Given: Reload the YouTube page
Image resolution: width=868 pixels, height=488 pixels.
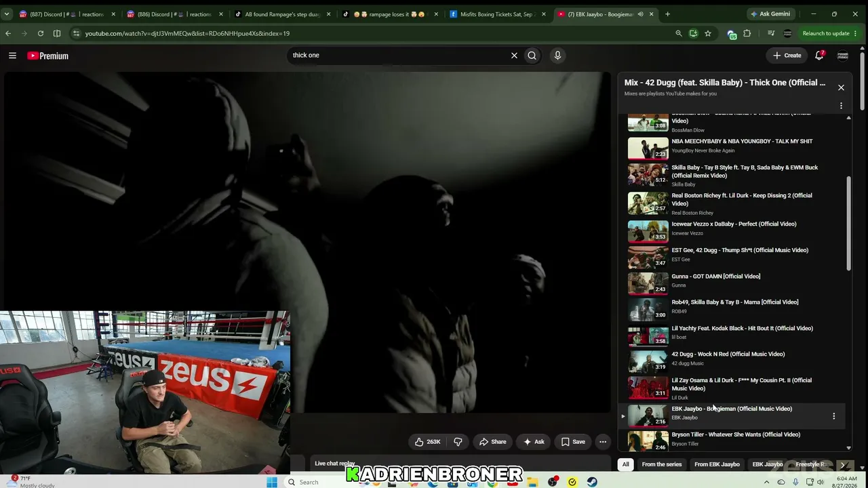Looking at the screenshot, I should [41, 33].
